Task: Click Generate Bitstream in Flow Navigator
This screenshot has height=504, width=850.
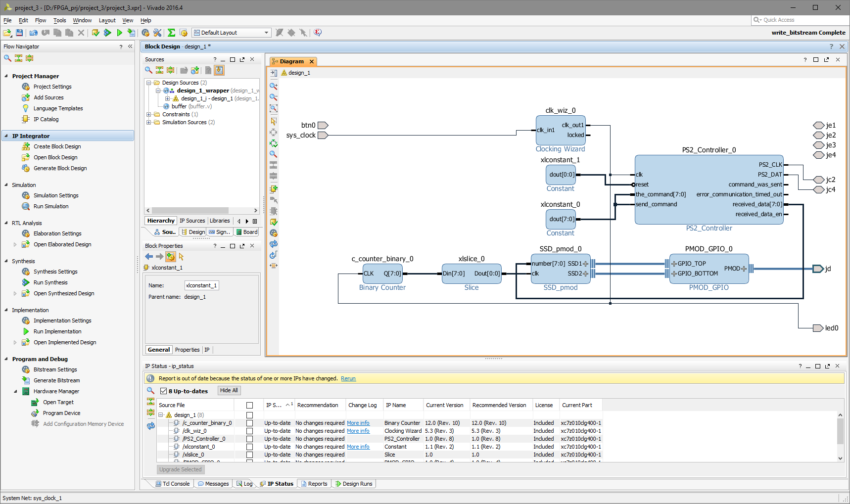Action: [56, 381]
